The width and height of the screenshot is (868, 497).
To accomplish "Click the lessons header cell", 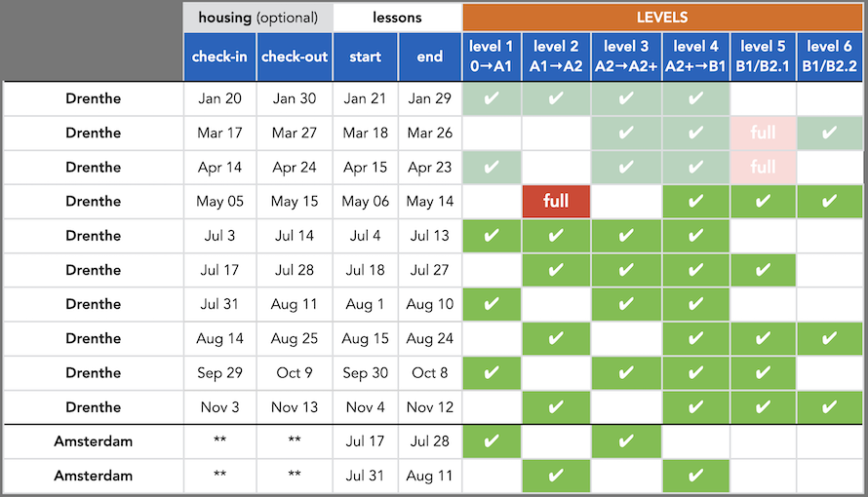I will click(397, 18).
